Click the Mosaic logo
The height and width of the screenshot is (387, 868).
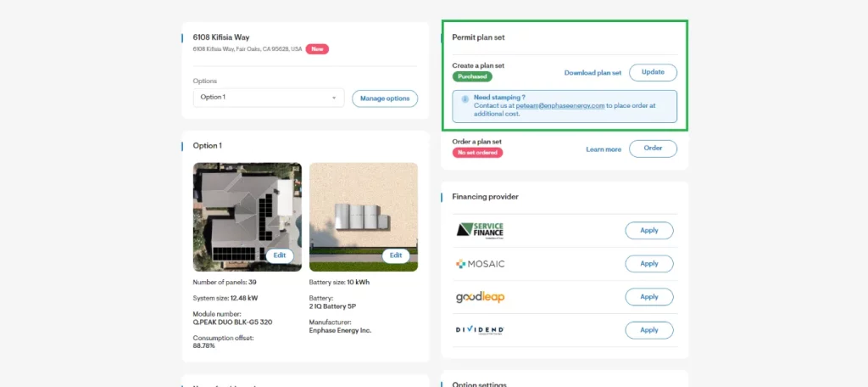(x=480, y=264)
